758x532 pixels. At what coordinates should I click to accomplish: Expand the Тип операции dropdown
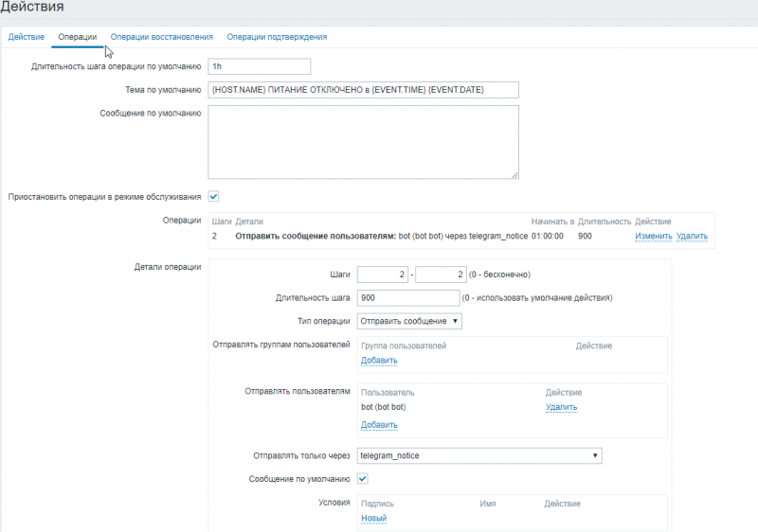[409, 321]
